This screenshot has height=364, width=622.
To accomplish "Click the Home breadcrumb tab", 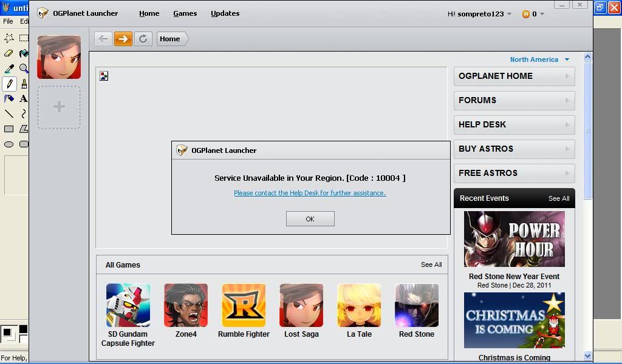I will pyautogui.click(x=172, y=39).
